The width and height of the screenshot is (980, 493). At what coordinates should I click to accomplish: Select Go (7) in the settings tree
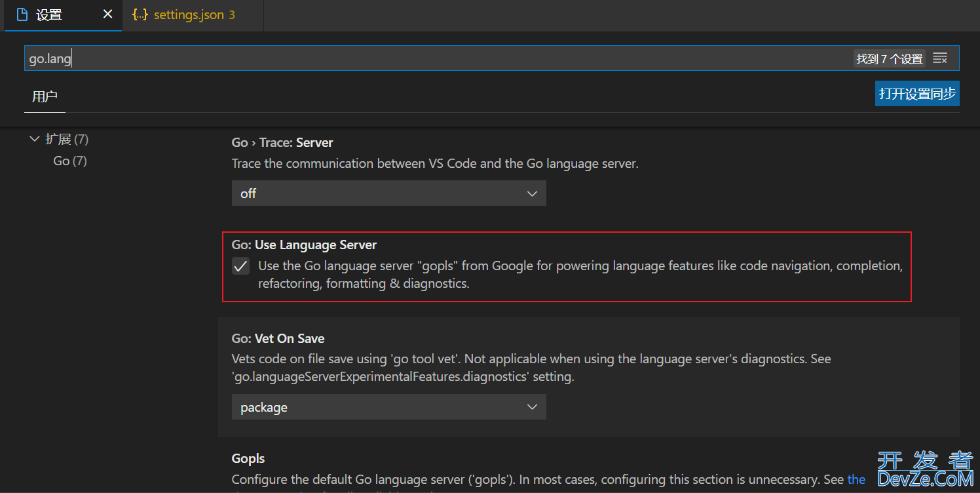coord(70,161)
